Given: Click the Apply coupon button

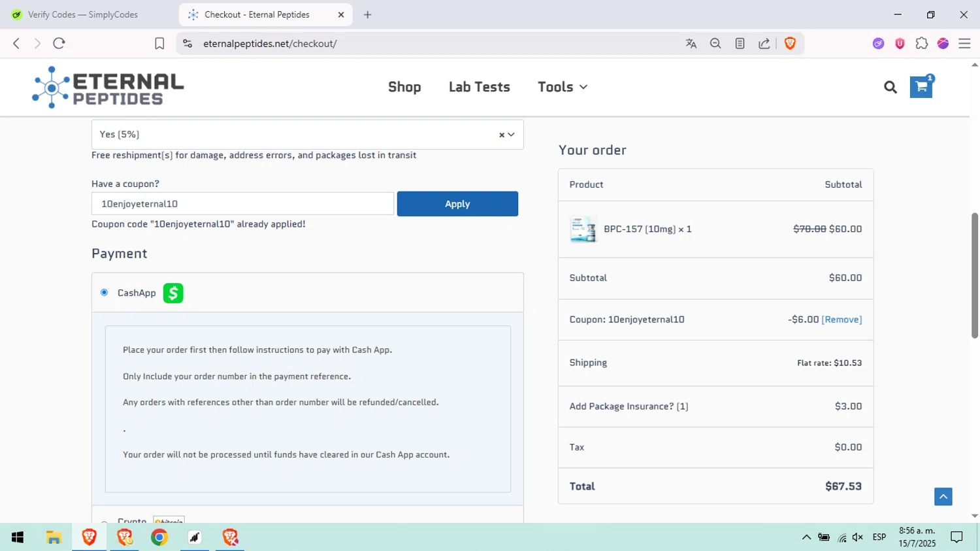Looking at the screenshot, I should 457,204.
